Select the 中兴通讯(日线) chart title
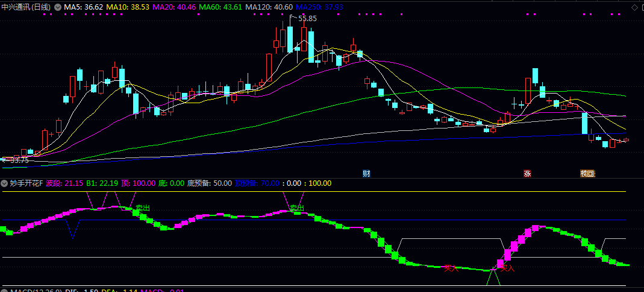This screenshot has width=644, height=292. click(27, 7)
